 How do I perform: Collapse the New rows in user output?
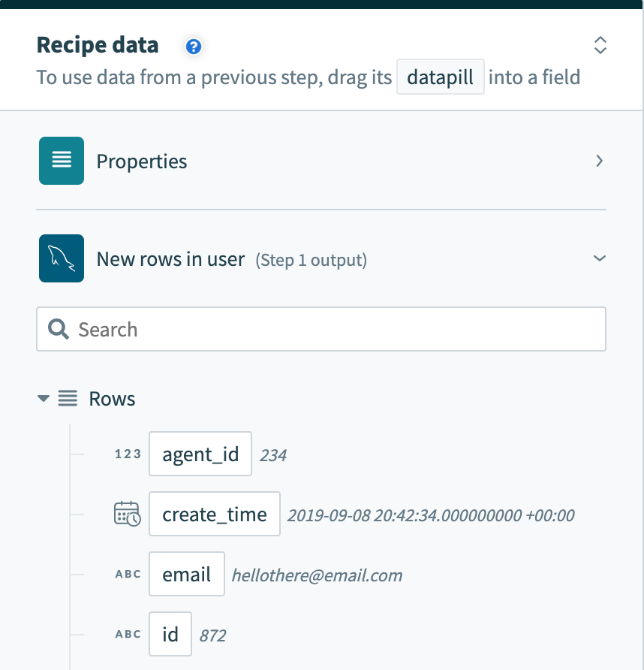click(599, 258)
